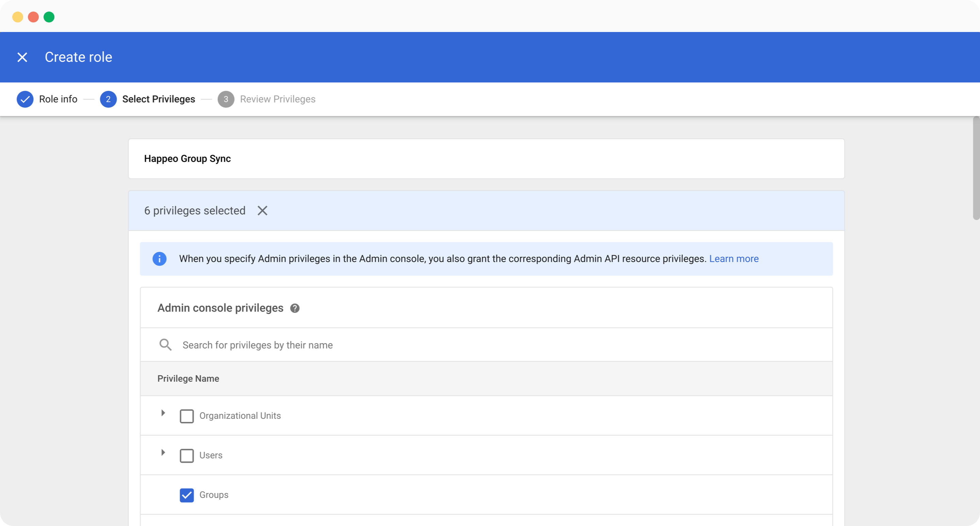Open help for Admin console privileges
The width and height of the screenshot is (980, 526).
point(295,308)
